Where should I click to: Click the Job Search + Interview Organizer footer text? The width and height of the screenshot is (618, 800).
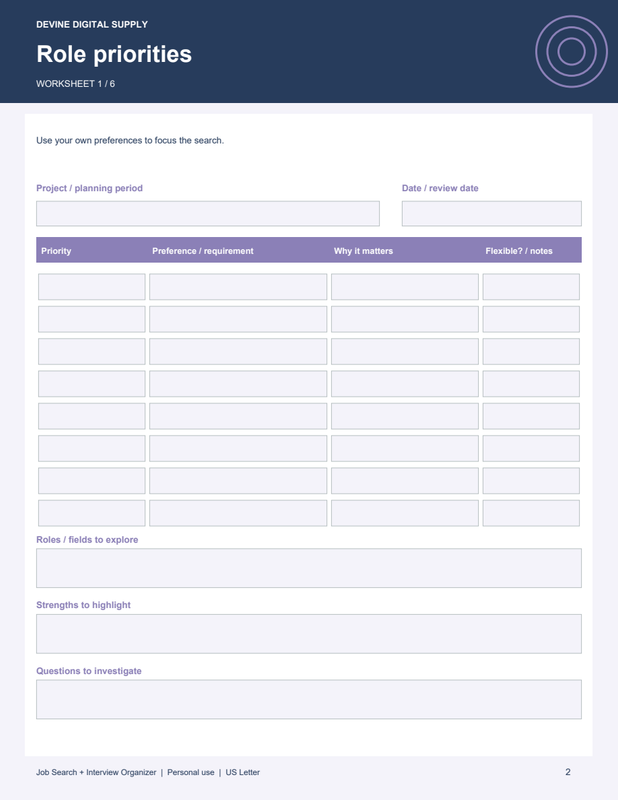point(96,772)
